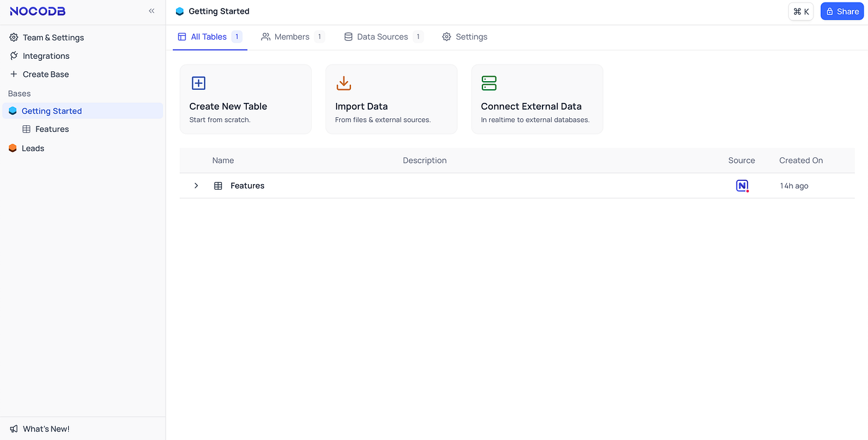
Task: Click Create Base in sidebar
Action: click(46, 74)
